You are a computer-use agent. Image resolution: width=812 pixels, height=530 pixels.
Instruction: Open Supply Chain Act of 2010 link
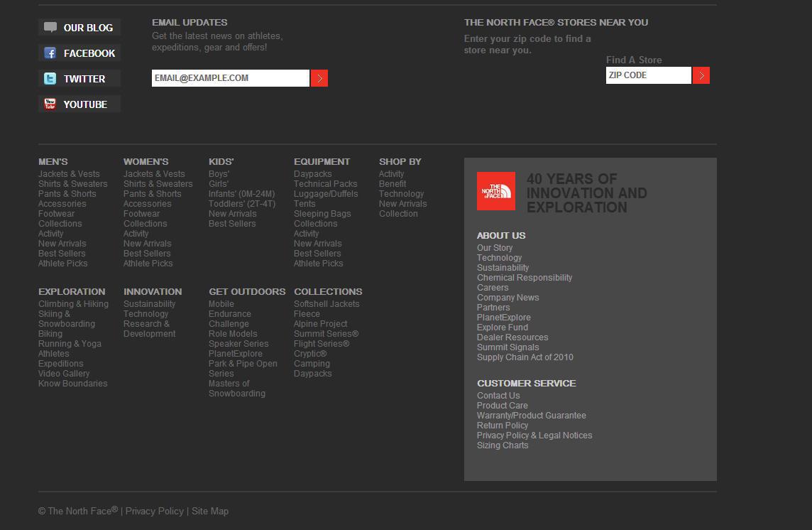point(525,357)
